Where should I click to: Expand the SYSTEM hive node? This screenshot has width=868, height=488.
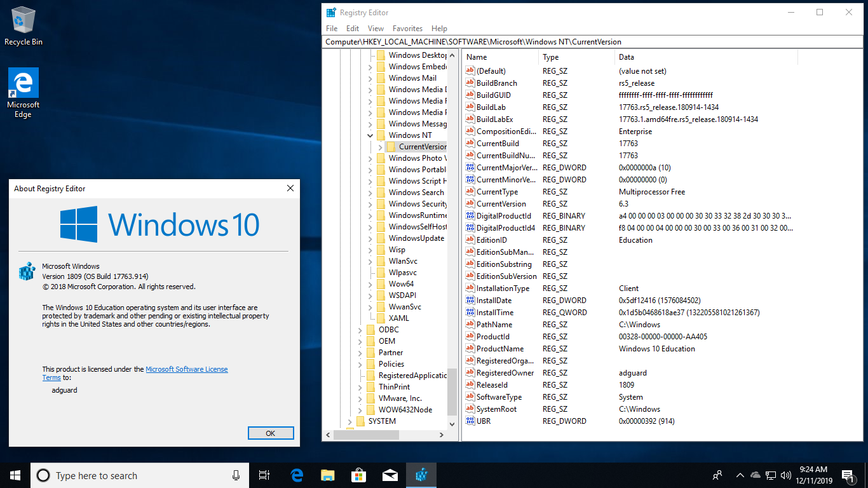click(x=350, y=421)
